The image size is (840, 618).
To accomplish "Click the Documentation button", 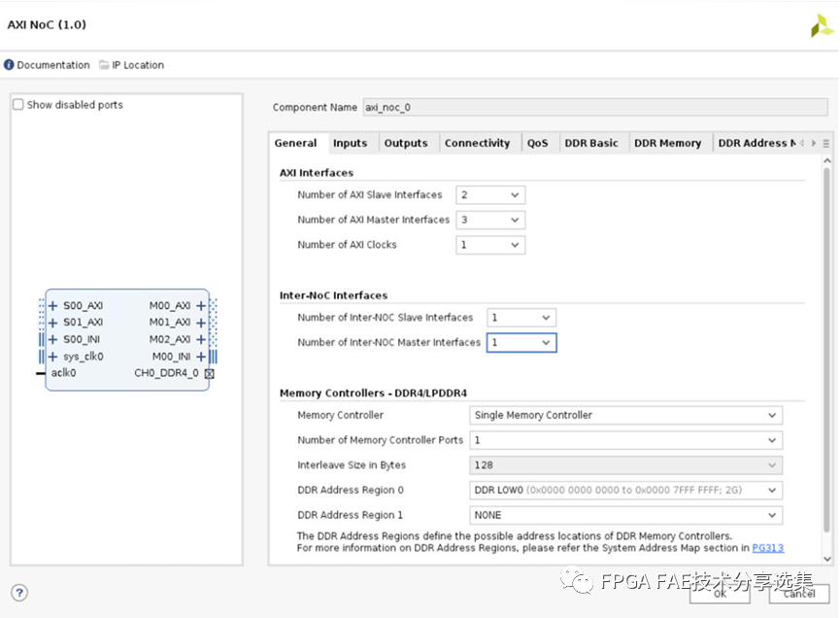I will coord(48,65).
